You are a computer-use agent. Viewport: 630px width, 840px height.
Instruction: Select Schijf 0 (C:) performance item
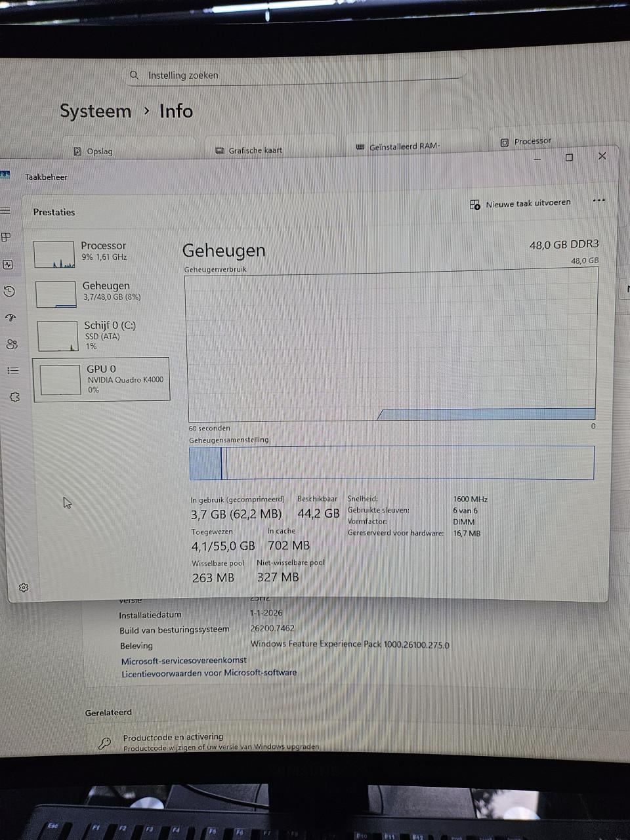pyautogui.click(x=102, y=335)
